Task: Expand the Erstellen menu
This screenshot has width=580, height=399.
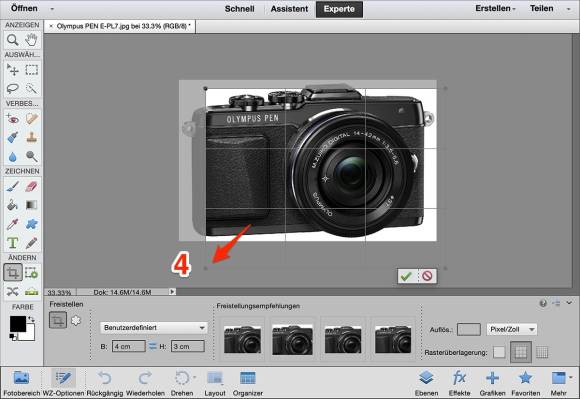Action: tap(495, 8)
